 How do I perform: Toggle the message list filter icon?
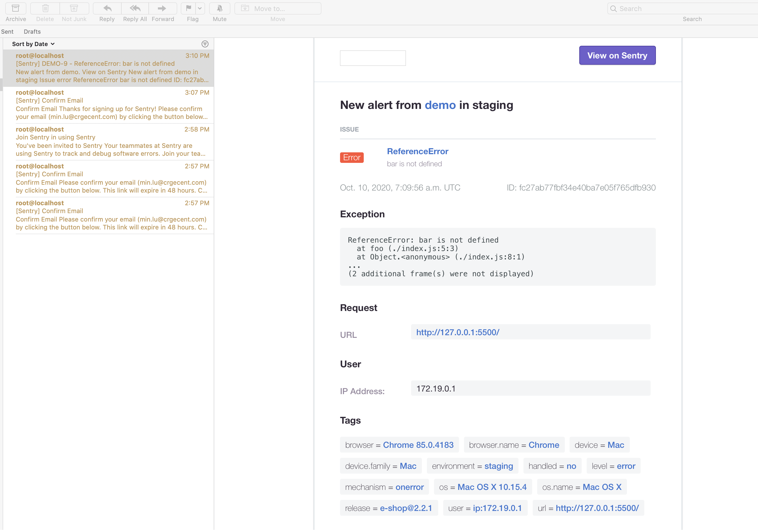coord(205,44)
